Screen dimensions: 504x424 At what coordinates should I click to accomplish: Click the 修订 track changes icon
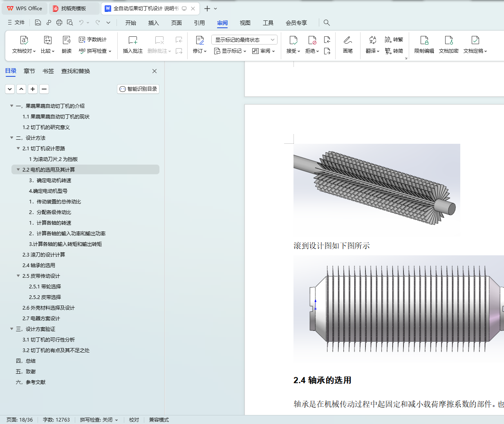[x=200, y=40]
